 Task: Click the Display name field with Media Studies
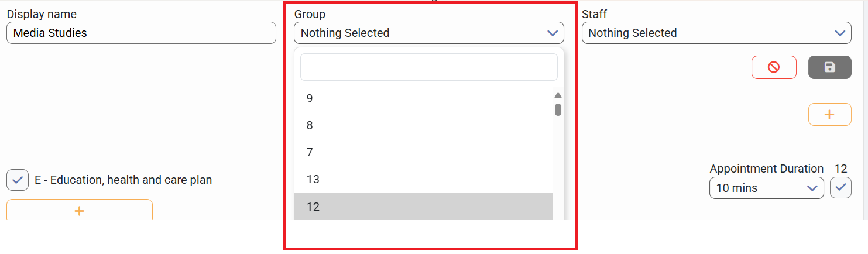141,33
